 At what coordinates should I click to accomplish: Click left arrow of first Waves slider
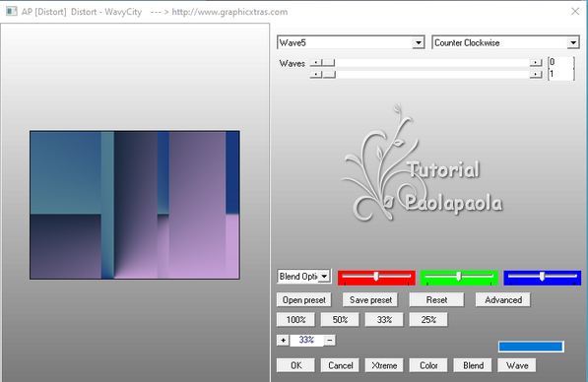[316, 63]
